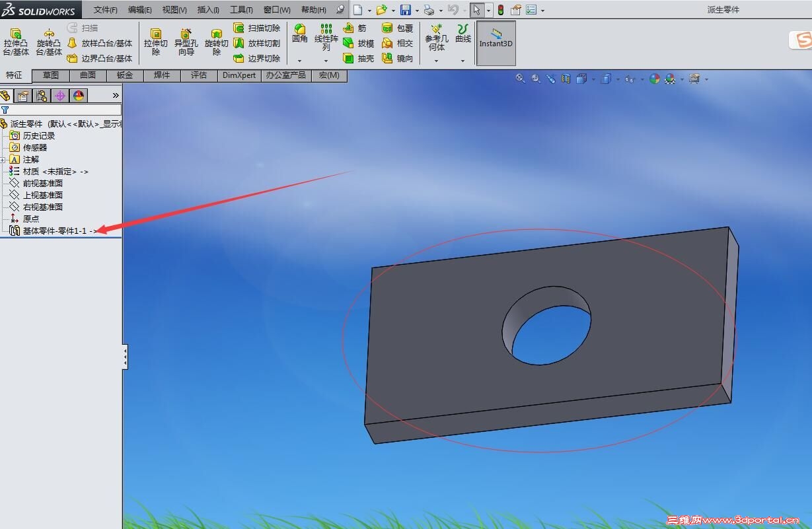Open the 插入(I) menu

click(x=208, y=10)
